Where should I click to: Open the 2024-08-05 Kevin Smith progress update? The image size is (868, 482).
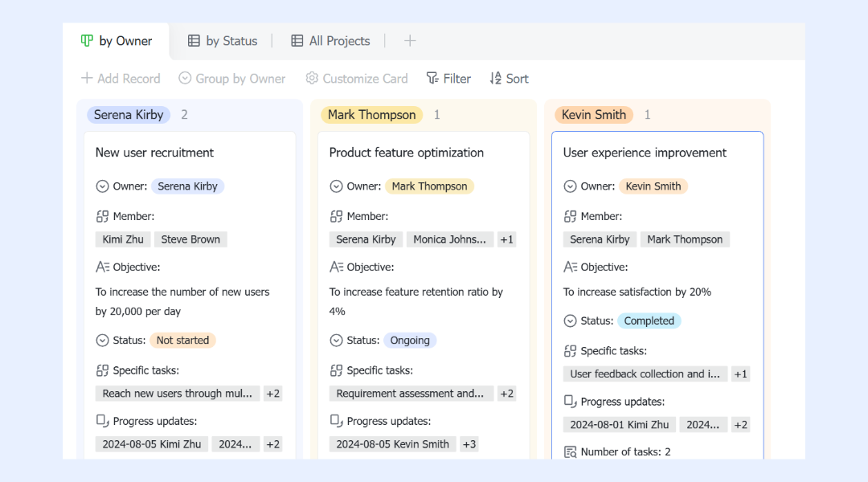pyautogui.click(x=392, y=444)
